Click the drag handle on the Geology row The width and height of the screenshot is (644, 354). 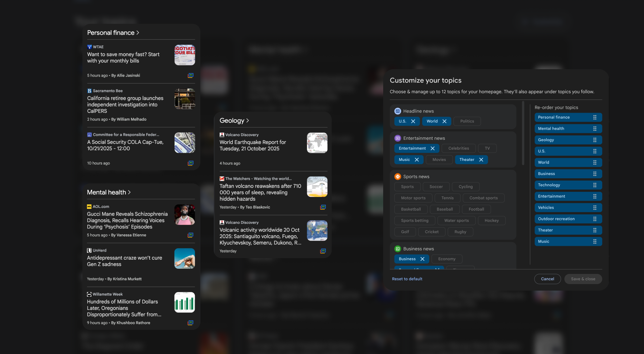click(x=595, y=140)
